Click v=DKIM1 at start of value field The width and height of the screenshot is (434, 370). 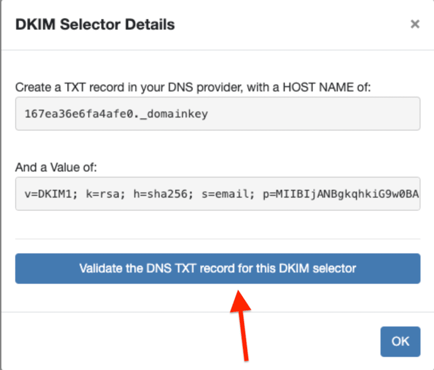pyautogui.click(x=51, y=194)
